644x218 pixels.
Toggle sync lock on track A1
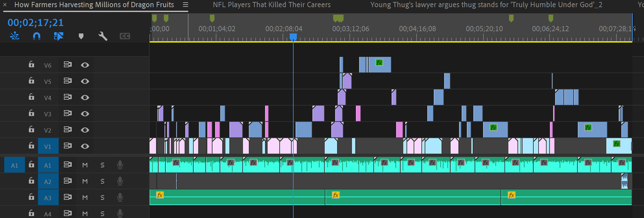click(68, 165)
